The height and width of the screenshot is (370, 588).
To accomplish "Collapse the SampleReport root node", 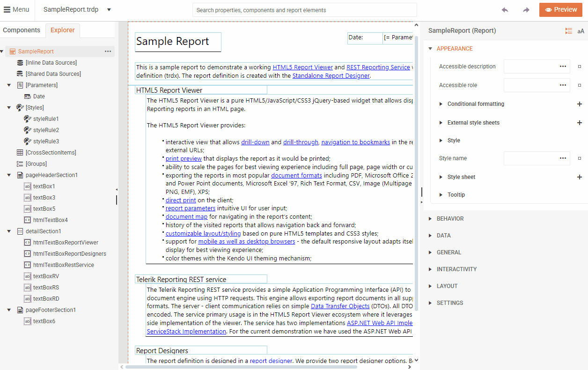I will 2,52.
